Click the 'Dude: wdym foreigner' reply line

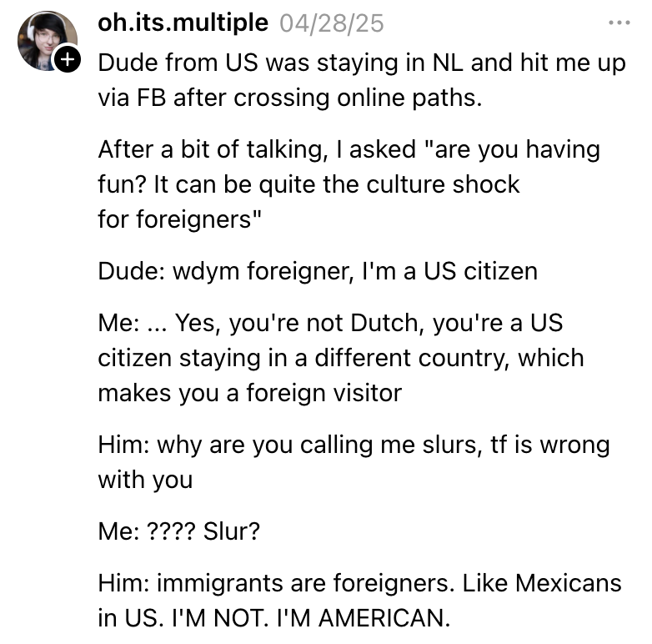point(318,271)
